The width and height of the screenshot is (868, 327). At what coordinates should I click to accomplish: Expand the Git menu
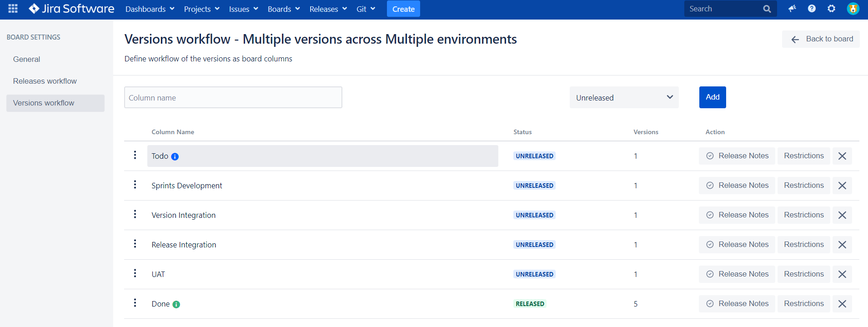point(366,9)
